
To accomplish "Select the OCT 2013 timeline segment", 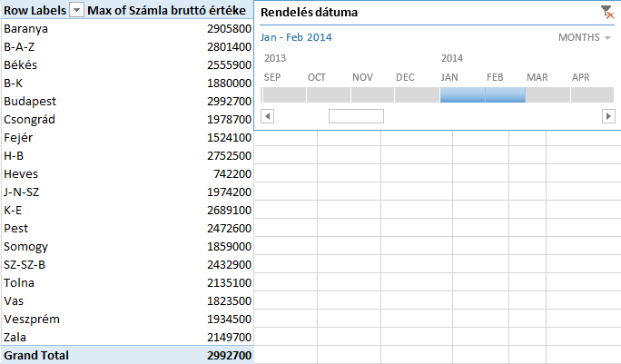I will [x=329, y=95].
